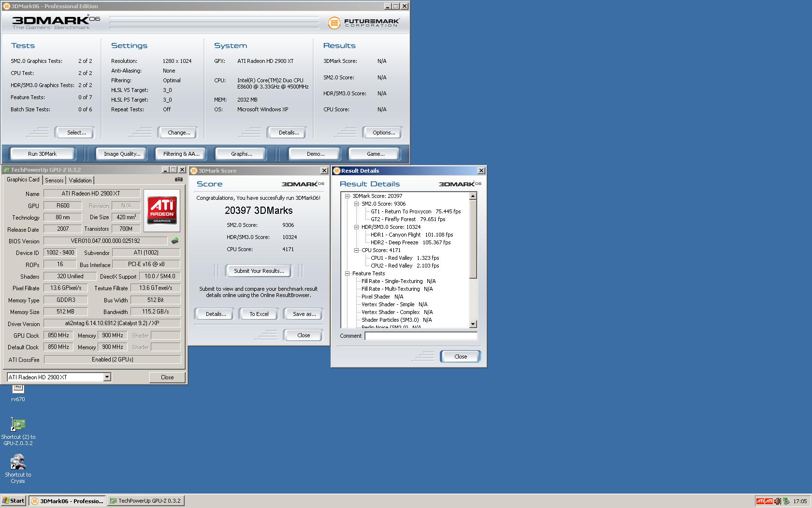The image size is (812, 508).
Task: Export the score To Excel
Action: point(259,314)
